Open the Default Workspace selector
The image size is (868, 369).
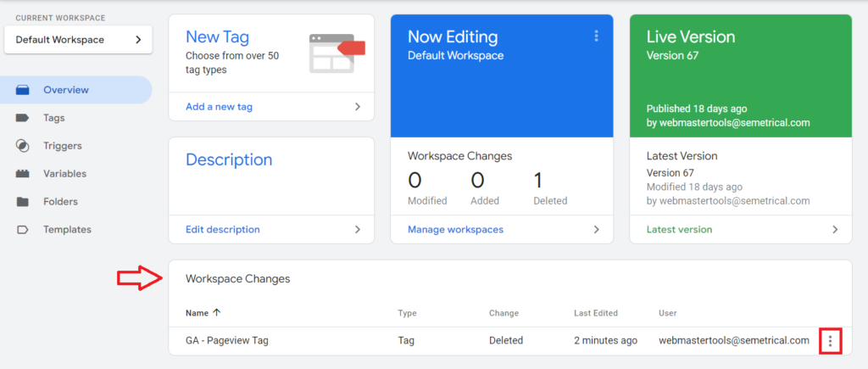[78, 40]
